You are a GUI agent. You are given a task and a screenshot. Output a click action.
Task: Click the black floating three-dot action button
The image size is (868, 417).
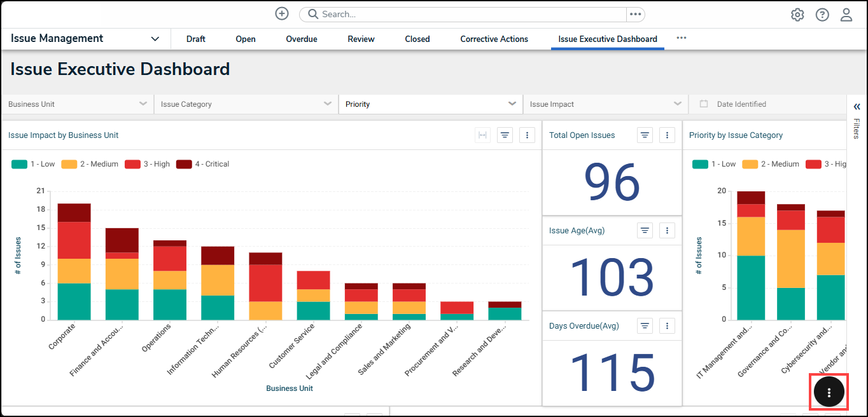pyautogui.click(x=829, y=392)
